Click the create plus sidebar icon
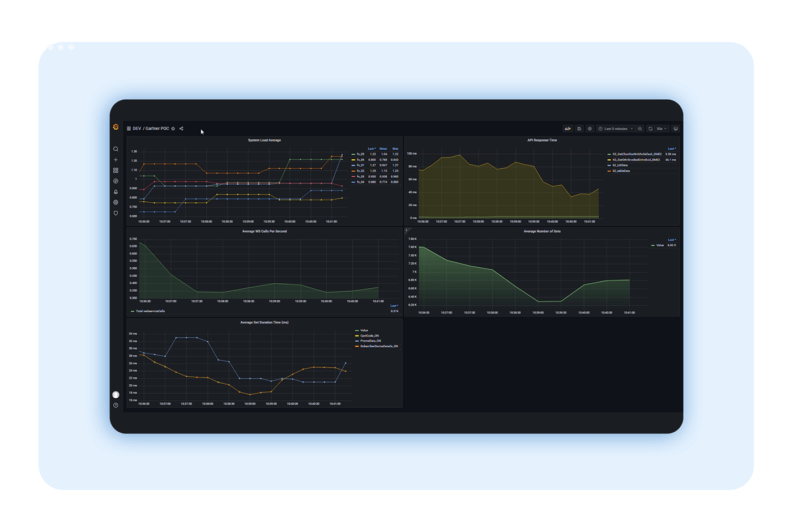The height and width of the screenshot is (532, 793). pos(116,160)
